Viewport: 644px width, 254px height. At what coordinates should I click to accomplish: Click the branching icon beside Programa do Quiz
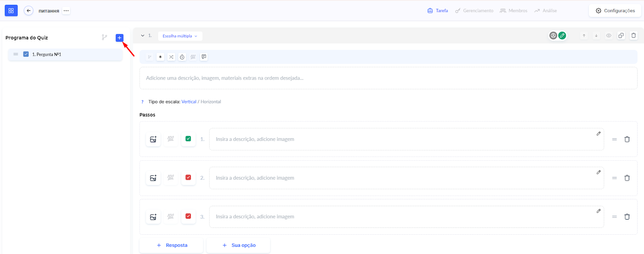(x=104, y=37)
